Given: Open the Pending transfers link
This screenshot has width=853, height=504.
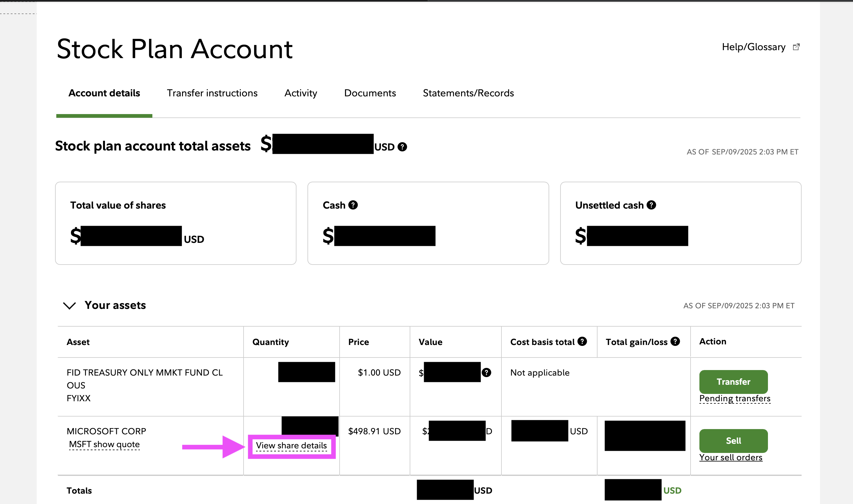Looking at the screenshot, I should (735, 398).
